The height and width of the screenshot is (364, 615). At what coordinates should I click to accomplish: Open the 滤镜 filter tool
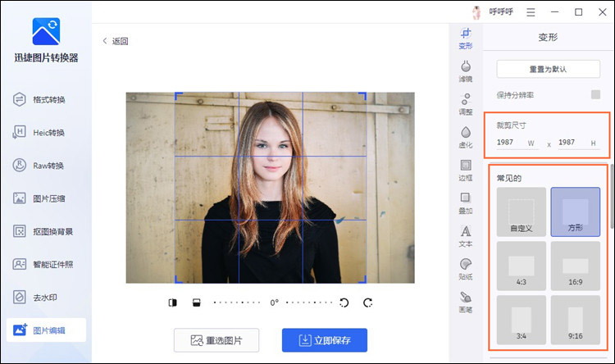coord(465,71)
